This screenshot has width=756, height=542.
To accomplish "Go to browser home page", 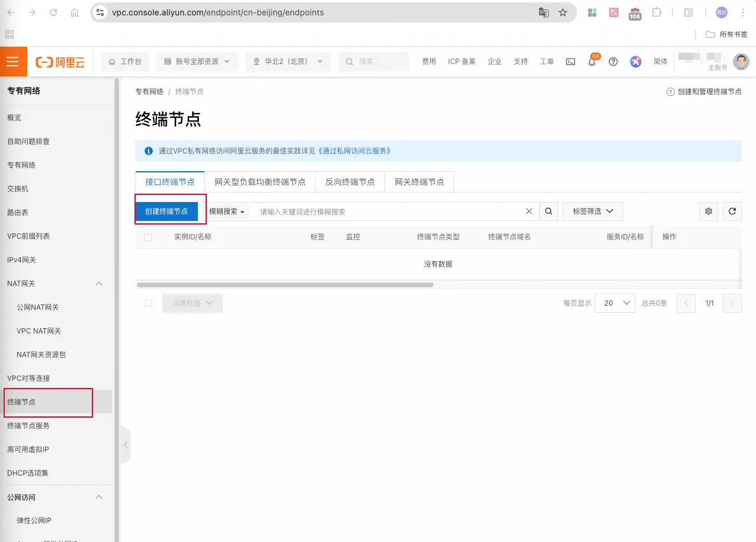I will (75, 12).
